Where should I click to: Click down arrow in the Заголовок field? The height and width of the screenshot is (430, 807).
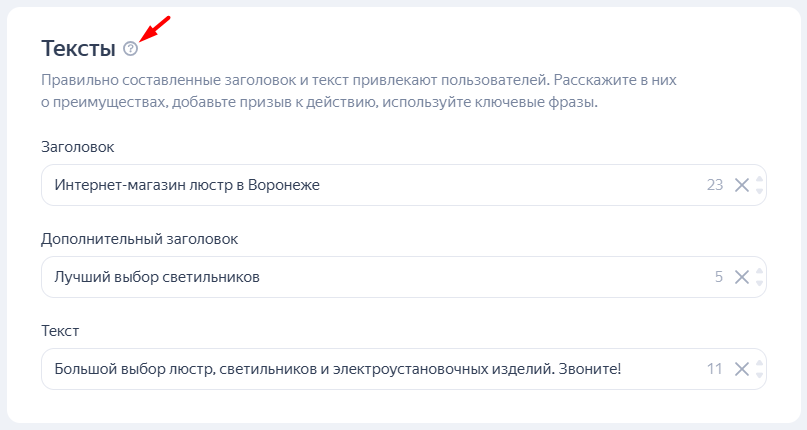760,191
